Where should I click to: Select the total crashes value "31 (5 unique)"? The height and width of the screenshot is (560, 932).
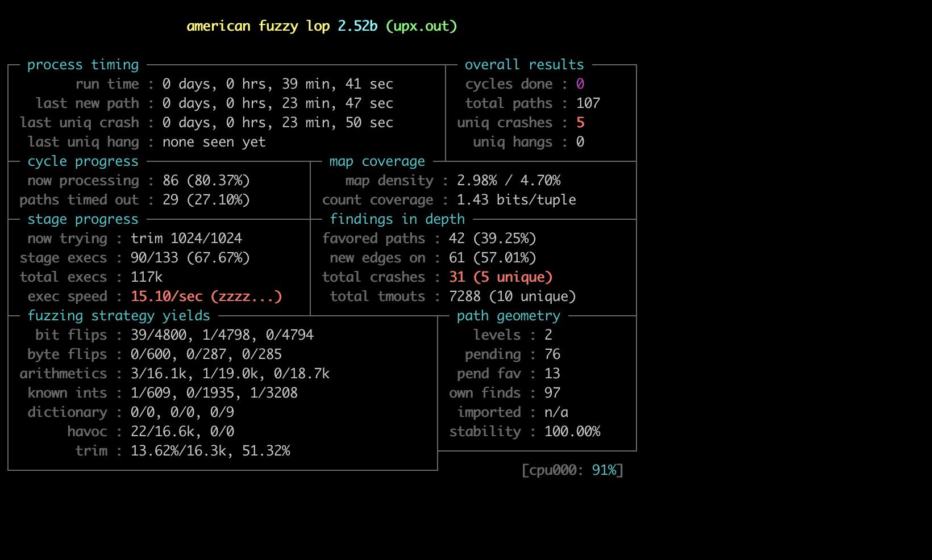pos(501,277)
